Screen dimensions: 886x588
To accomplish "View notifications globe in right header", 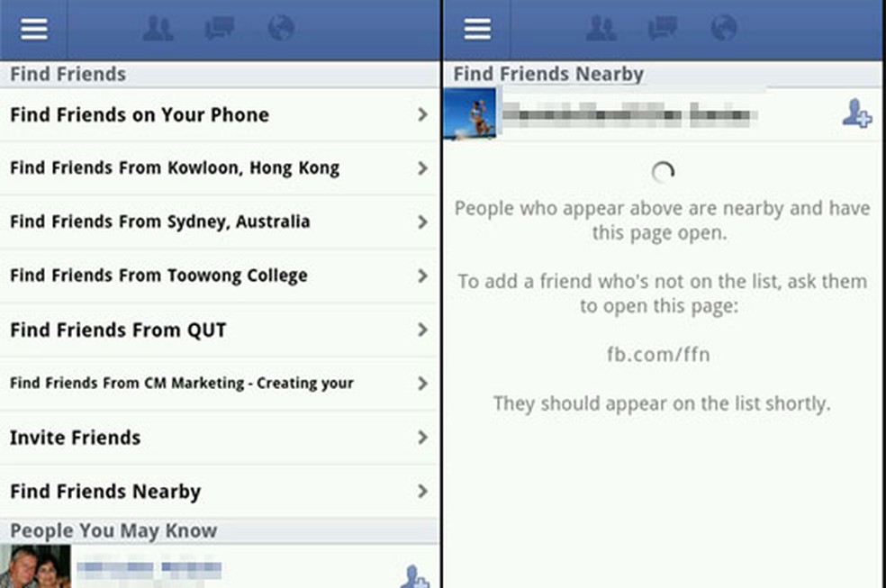I will [724, 28].
